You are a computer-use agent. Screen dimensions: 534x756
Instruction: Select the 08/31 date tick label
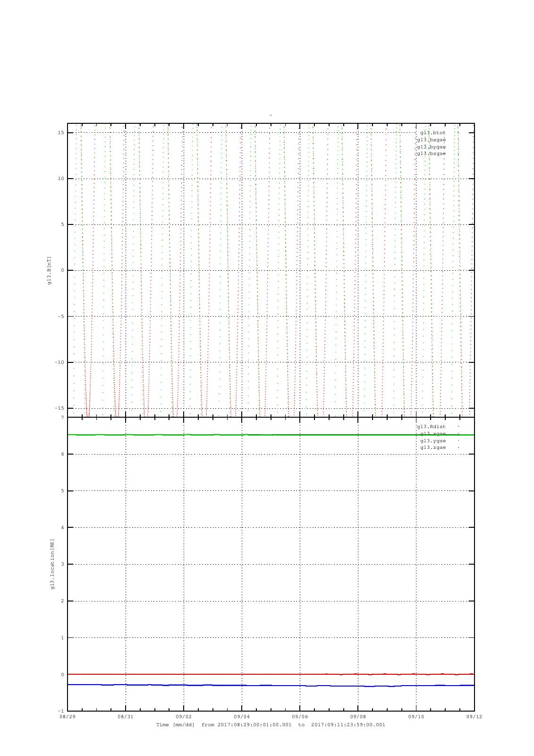[x=126, y=717]
